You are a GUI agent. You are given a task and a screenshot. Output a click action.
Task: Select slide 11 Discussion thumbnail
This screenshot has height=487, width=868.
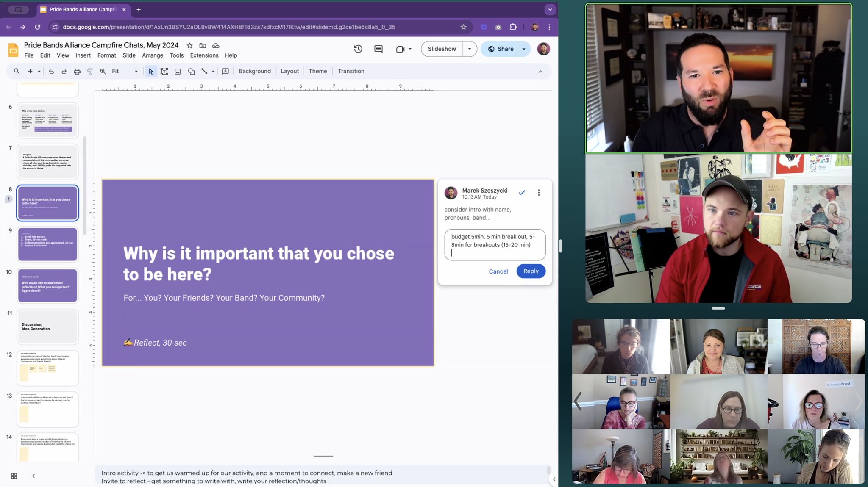47,327
